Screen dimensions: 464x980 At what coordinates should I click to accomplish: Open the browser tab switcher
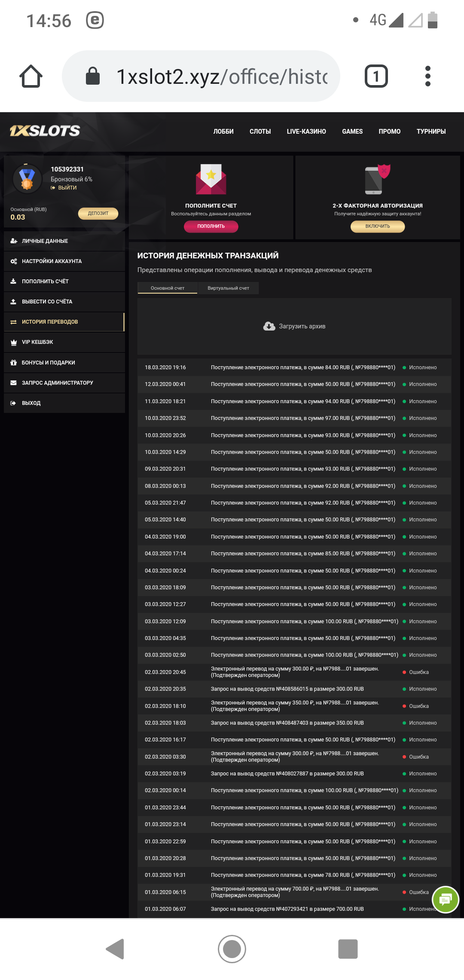[x=376, y=77]
